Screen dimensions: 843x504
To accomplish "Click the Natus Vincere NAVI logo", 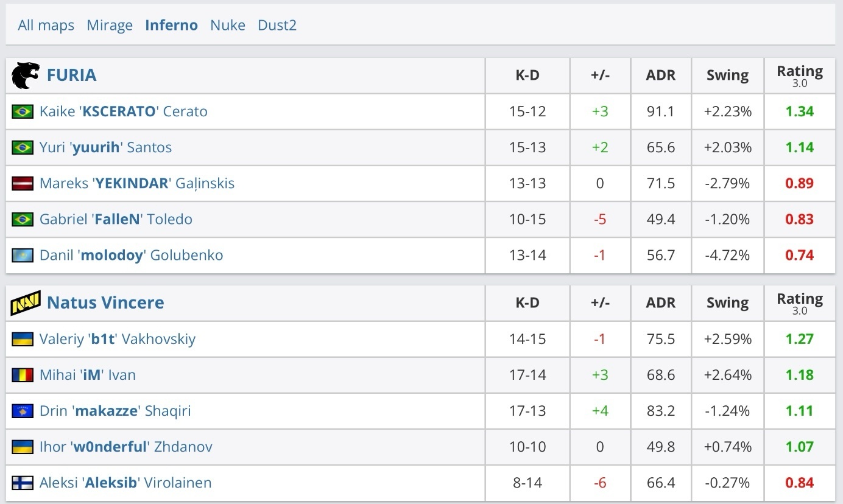I will [x=26, y=303].
